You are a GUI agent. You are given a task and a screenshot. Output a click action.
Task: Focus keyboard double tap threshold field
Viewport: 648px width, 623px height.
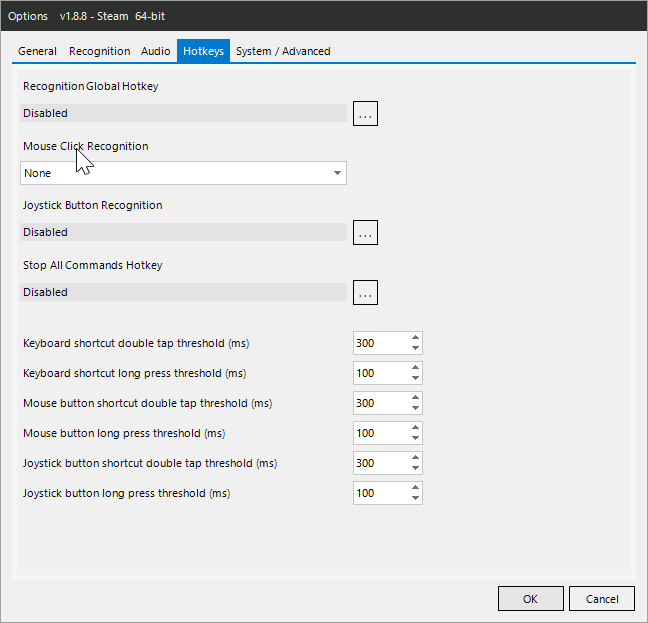381,343
